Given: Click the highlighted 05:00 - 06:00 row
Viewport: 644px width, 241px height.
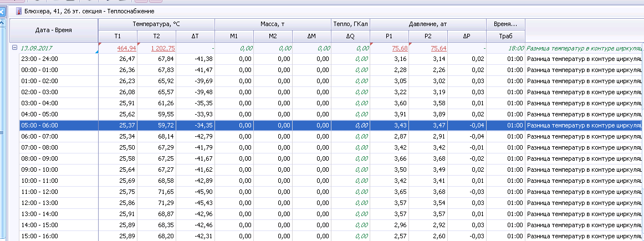Looking at the screenshot, I should click(331, 126).
